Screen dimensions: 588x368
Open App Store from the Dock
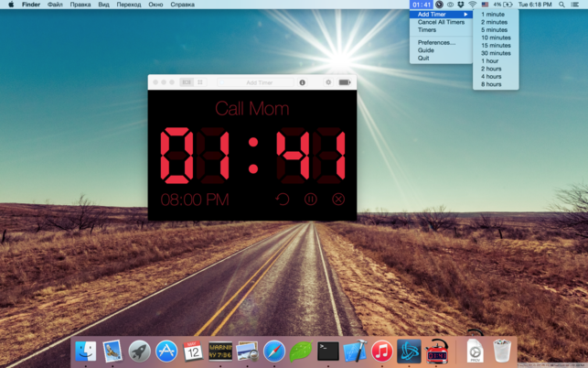click(166, 352)
